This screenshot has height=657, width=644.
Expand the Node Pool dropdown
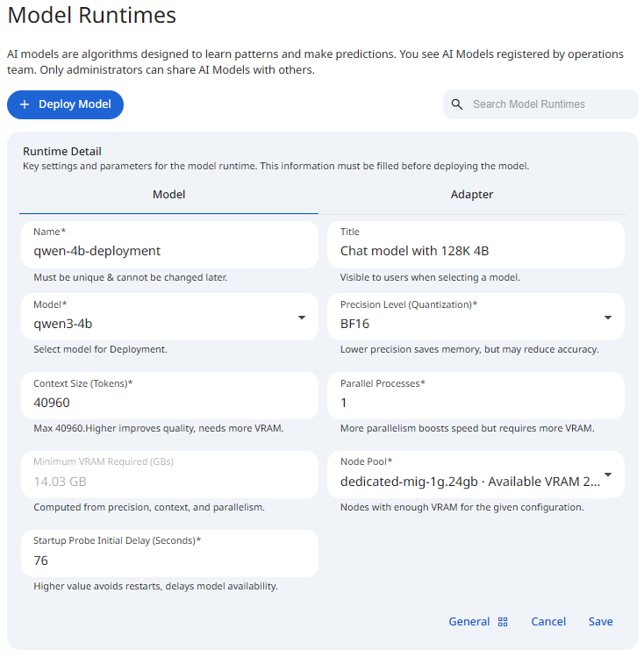coord(607,475)
